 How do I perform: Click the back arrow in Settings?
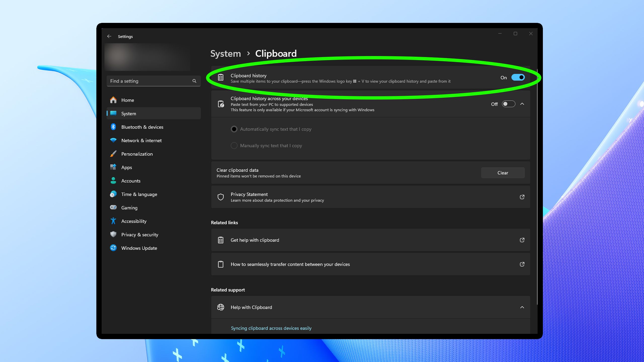click(109, 36)
